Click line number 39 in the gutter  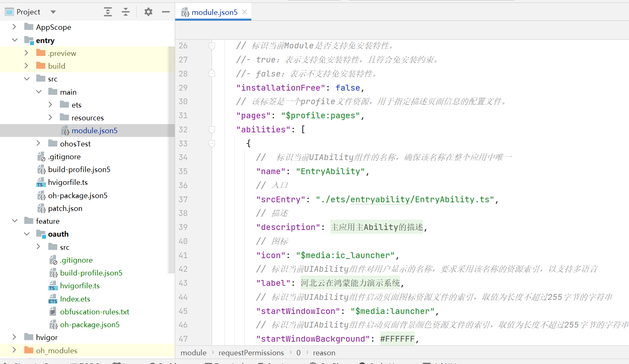(x=183, y=227)
